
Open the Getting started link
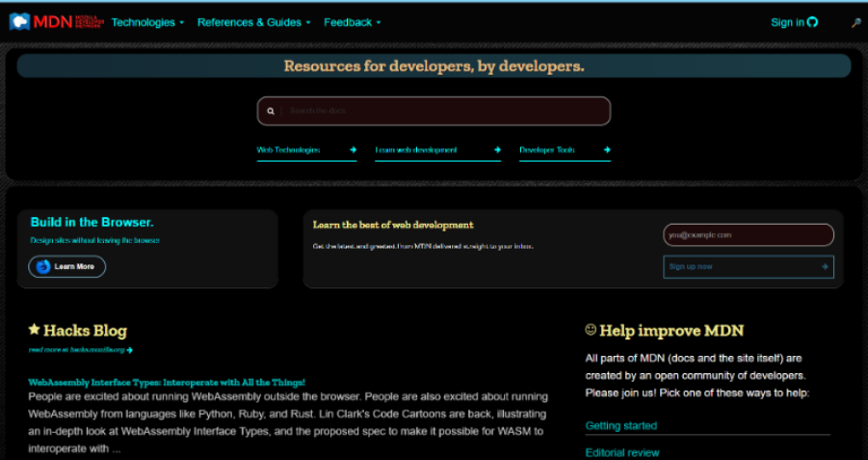(621, 425)
